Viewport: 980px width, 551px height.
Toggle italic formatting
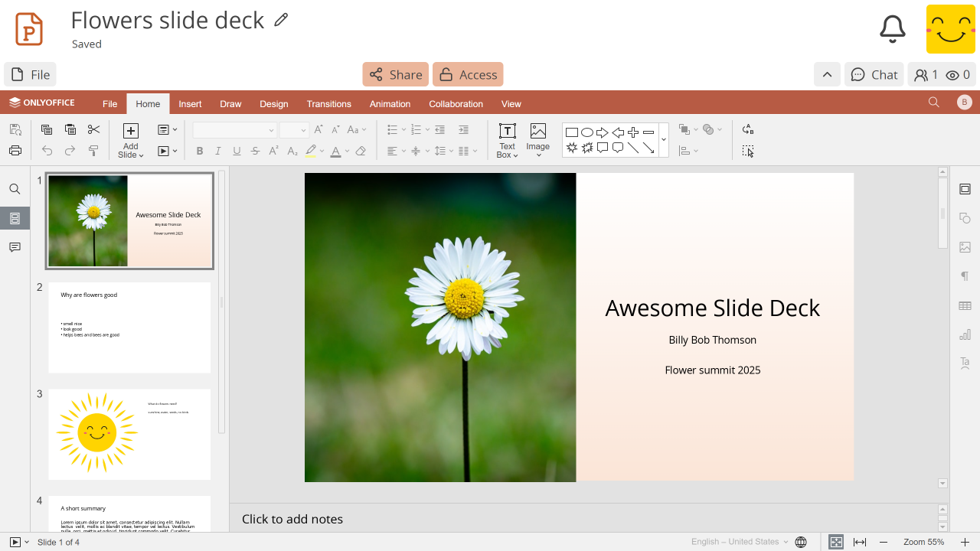pos(218,151)
